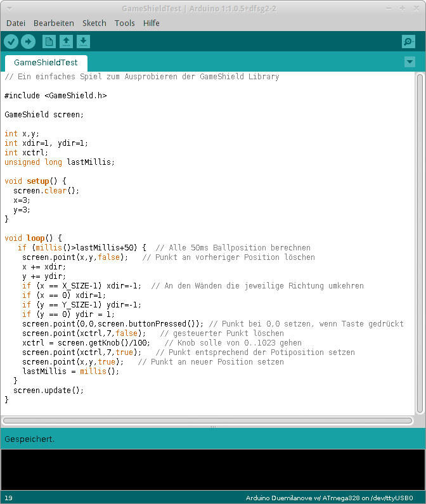Click the Open sketch up-arrow icon
426x504 pixels.
coord(66,42)
